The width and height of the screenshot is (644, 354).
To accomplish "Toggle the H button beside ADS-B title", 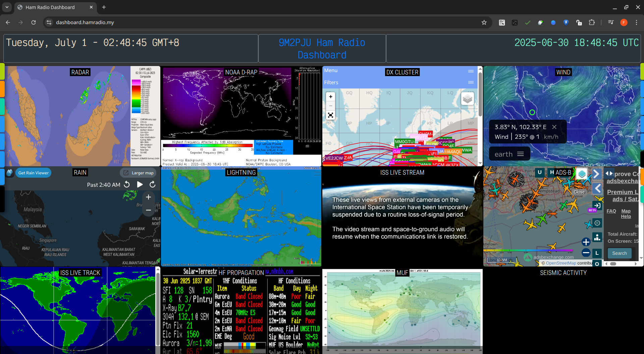I will 552,172.
